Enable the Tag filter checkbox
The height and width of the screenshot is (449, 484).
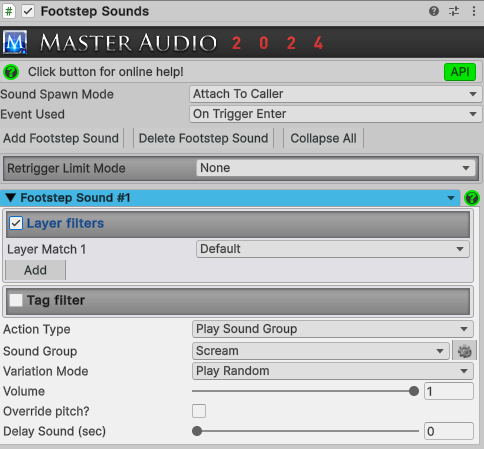click(16, 300)
